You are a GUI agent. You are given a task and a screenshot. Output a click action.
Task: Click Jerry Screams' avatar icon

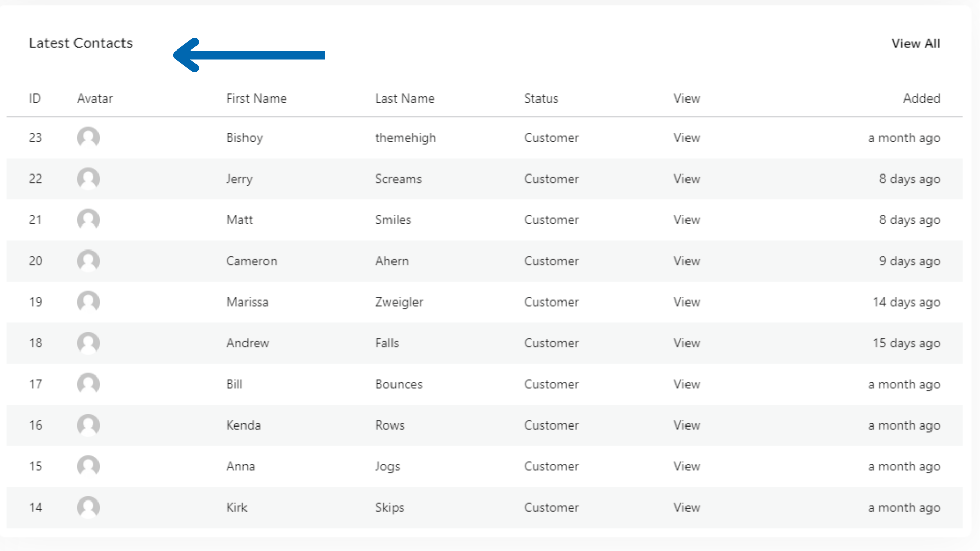[88, 179]
